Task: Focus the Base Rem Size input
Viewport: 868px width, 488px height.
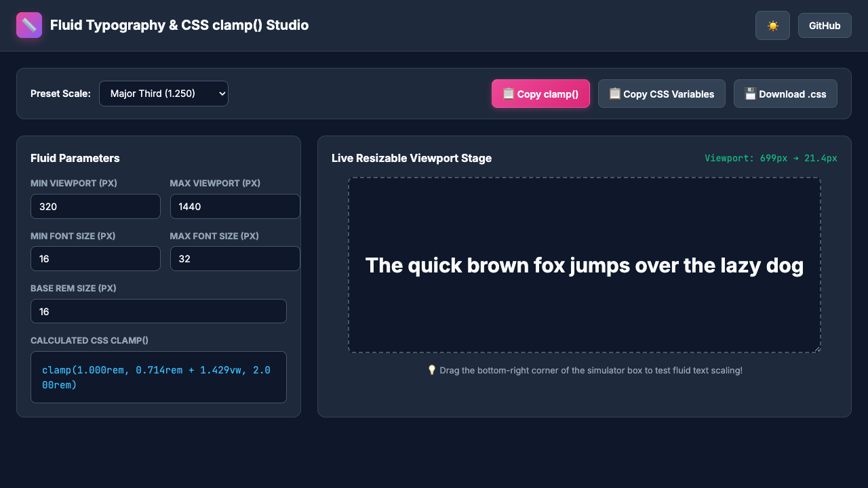Action: coord(159,311)
